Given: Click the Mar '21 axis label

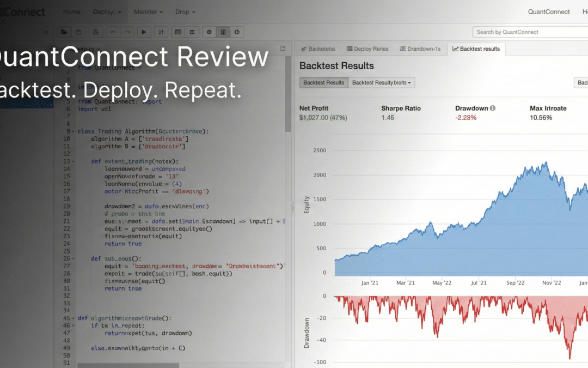Looking at the screenshot, I should pos(406,283).
